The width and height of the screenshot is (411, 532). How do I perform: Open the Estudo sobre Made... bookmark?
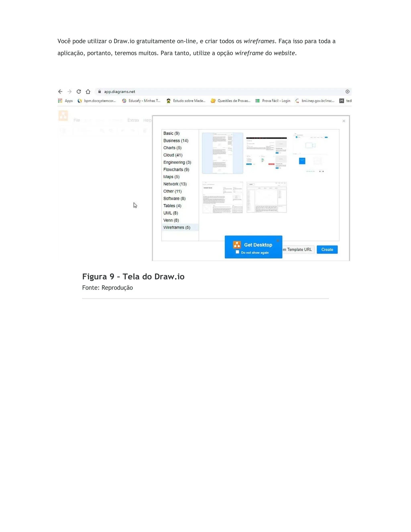186,101
